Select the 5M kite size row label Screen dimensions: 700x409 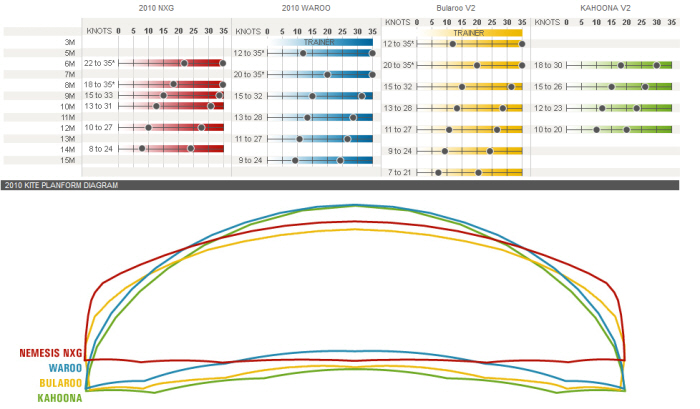[x=70, y=53]
